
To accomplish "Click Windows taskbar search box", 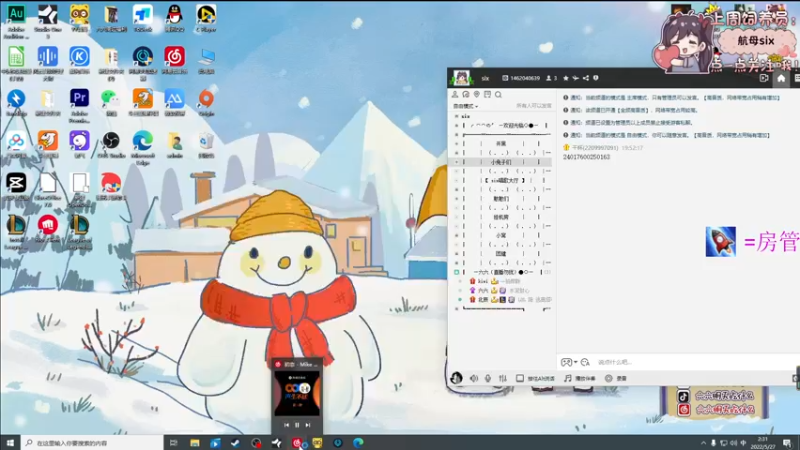I will pyautogui.click(x=93, y=443).
